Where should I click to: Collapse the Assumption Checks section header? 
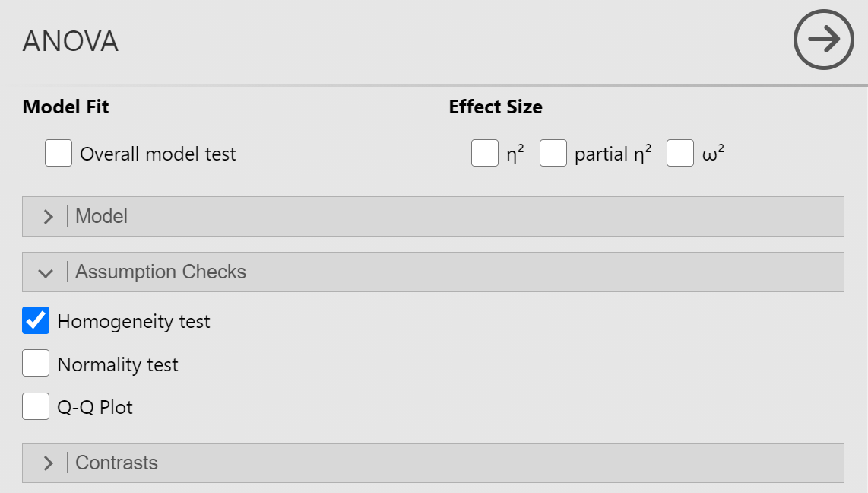[x=433, y=272]
